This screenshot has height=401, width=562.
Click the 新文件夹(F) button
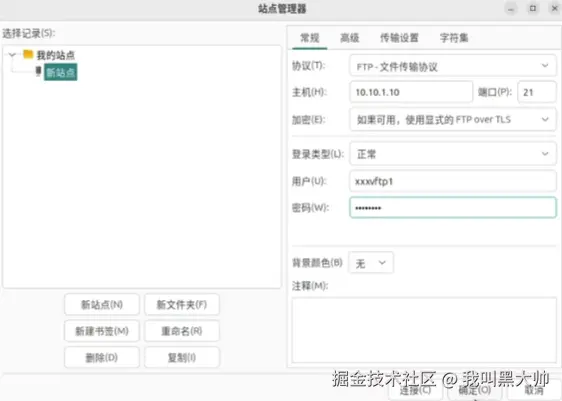click(x=182, y=305)
